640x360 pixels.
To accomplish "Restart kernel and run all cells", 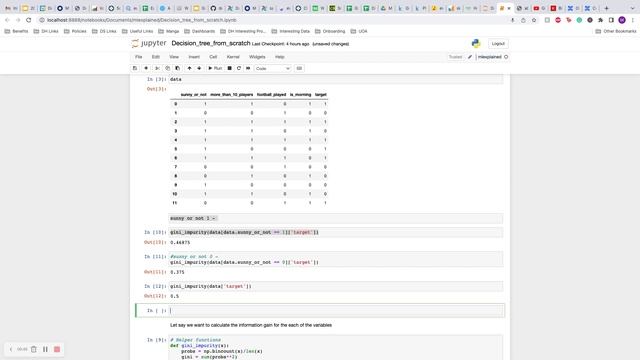I will pyautogui.click(x=248, y=68).
